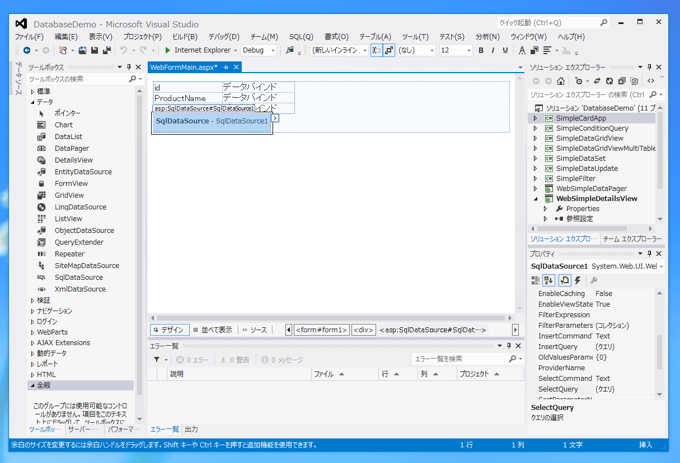The height and width of the screenshot is (463, 680).
Task: Expand the 検証 toolbox group
Action: pyautogui.click(x=33, y=300)
